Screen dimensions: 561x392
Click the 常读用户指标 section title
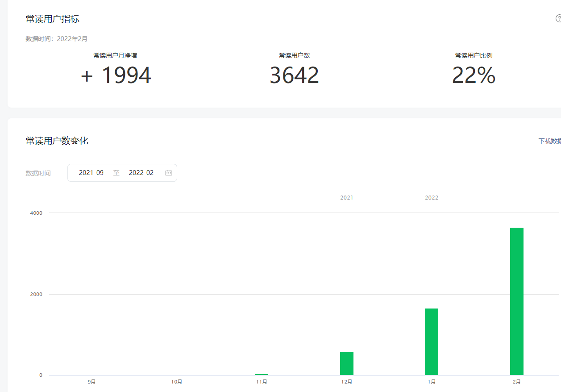click(x=53, y=19)
